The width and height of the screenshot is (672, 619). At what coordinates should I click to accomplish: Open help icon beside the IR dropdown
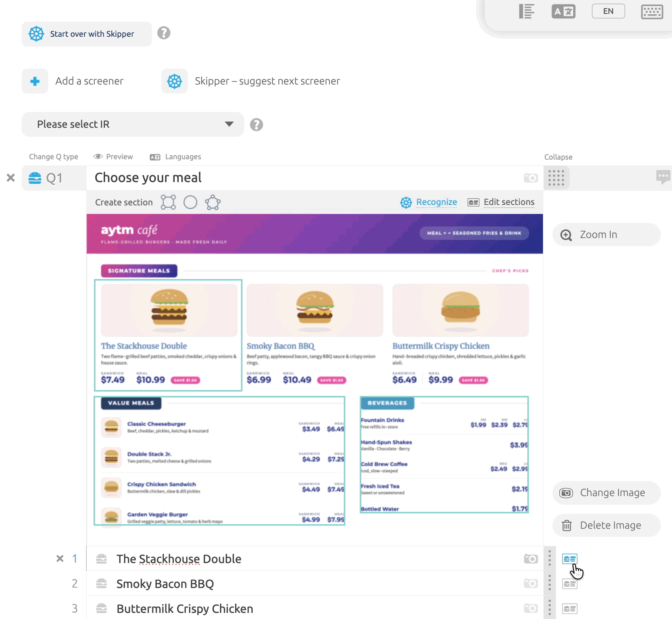256,125
